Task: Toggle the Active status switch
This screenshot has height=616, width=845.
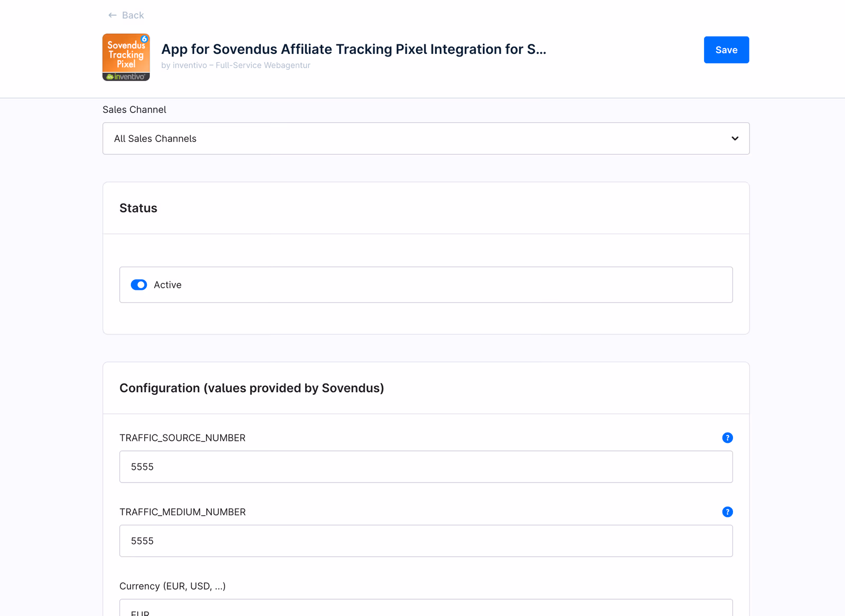Action: click(139, 285)
